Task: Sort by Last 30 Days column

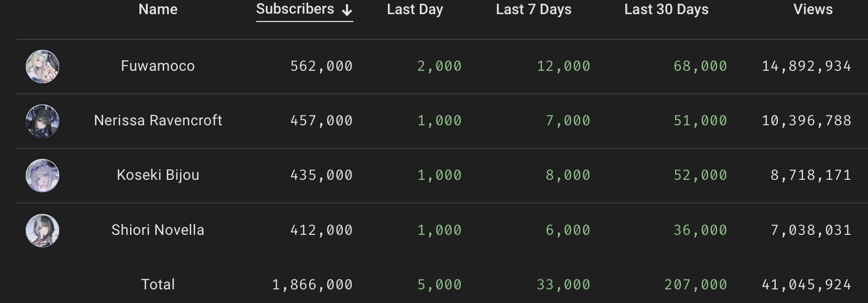Action: [x=666, y=9]
